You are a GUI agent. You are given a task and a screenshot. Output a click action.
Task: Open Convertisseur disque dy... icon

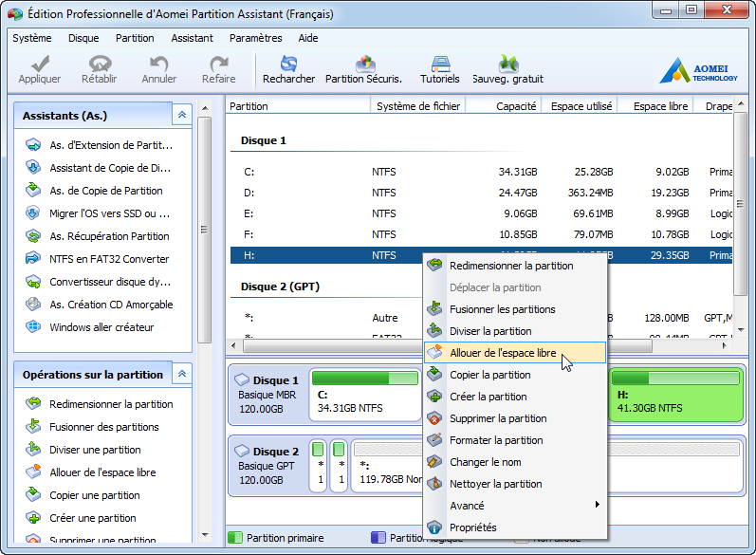(x=33, y=281)
